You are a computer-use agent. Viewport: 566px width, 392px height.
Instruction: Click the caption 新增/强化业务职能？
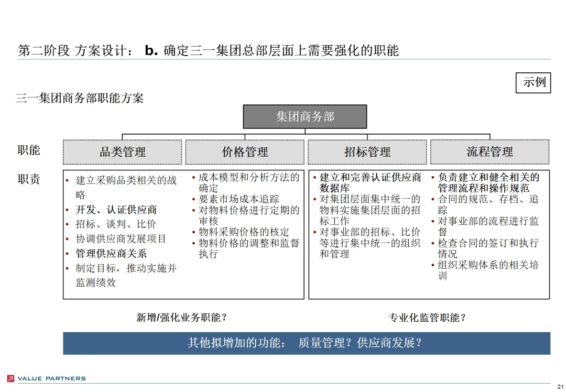181,317
